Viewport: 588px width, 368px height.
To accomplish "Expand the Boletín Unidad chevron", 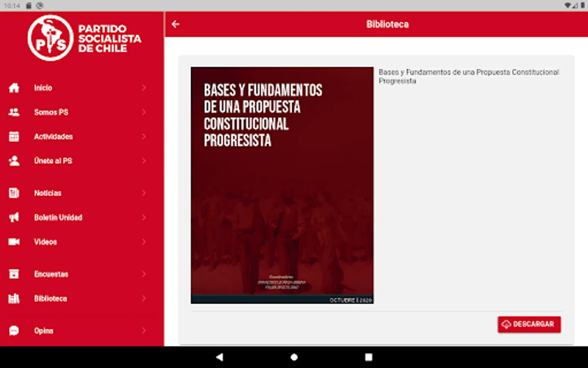I will (x=144, y=217).
